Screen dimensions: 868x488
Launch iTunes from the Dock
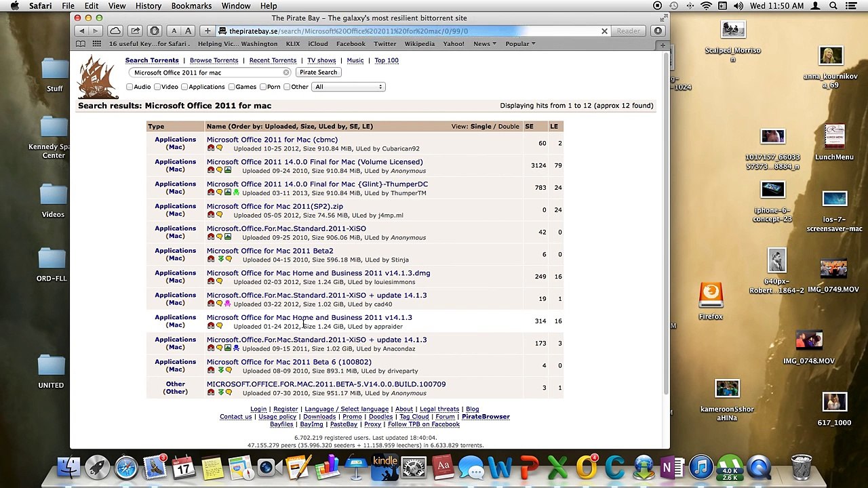pyautogui.click(x=701, y=467)
